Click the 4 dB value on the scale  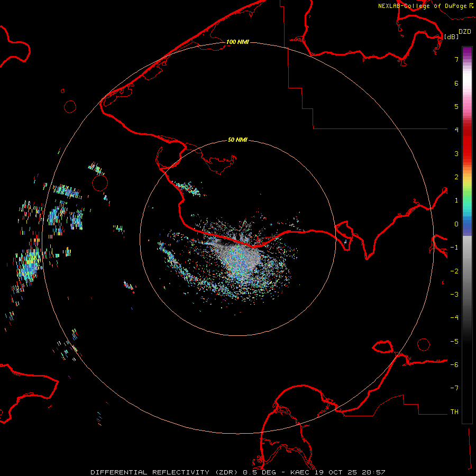[456, 130]
